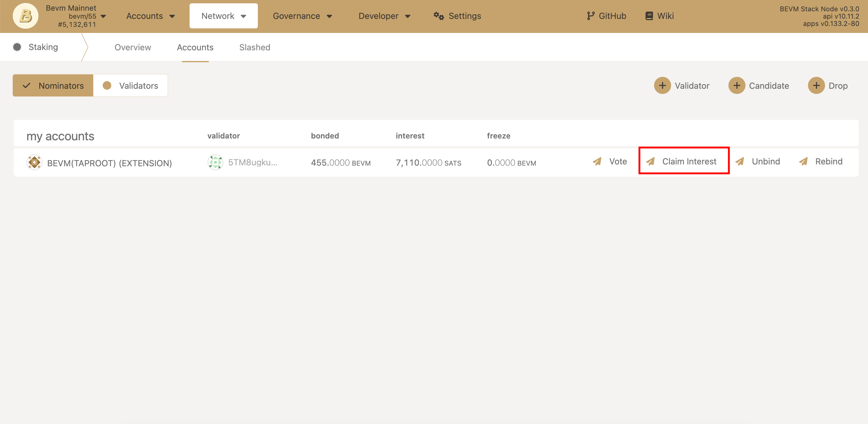
Task: Open the GitHub link
Action: (x=606, y=16)
